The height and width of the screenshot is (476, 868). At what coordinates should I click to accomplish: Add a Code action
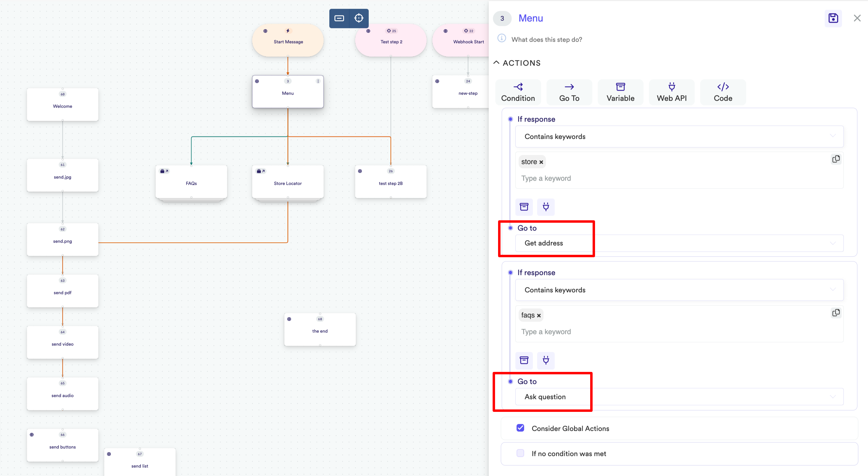click(723, 92)
